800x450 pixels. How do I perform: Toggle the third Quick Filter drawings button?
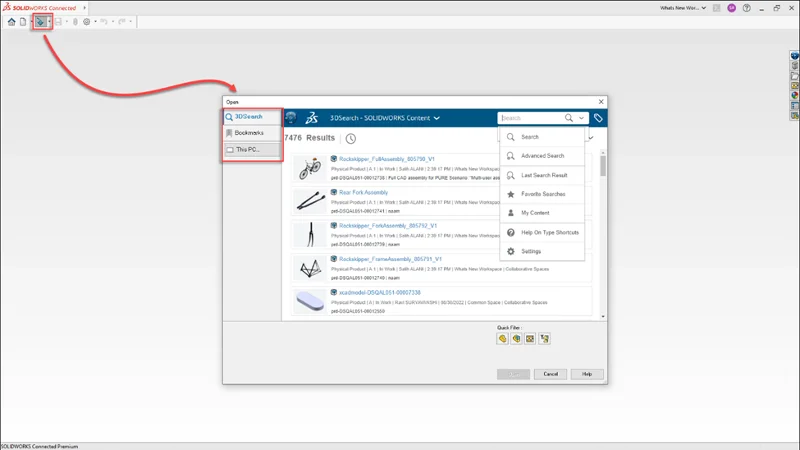point(531,339)
